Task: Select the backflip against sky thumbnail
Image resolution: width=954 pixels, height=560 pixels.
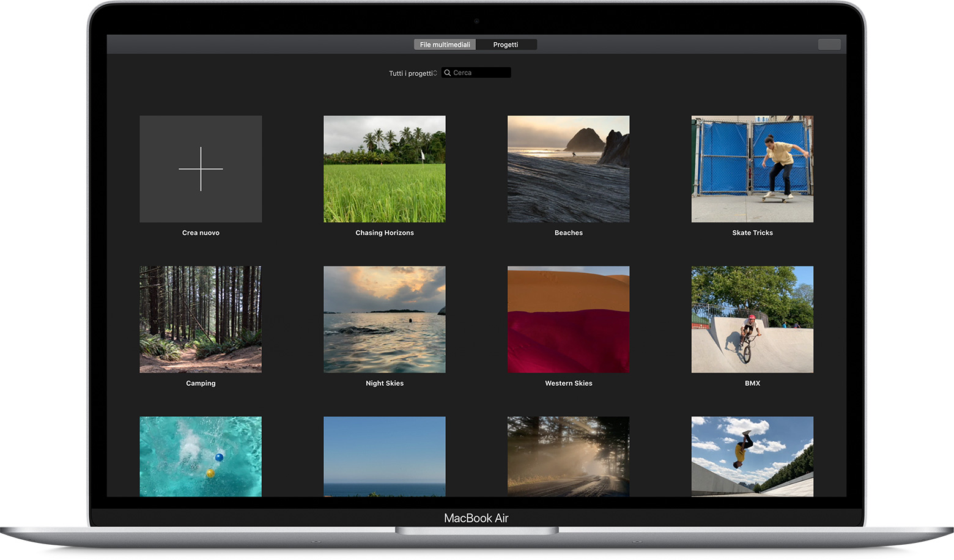Action: 752,457
